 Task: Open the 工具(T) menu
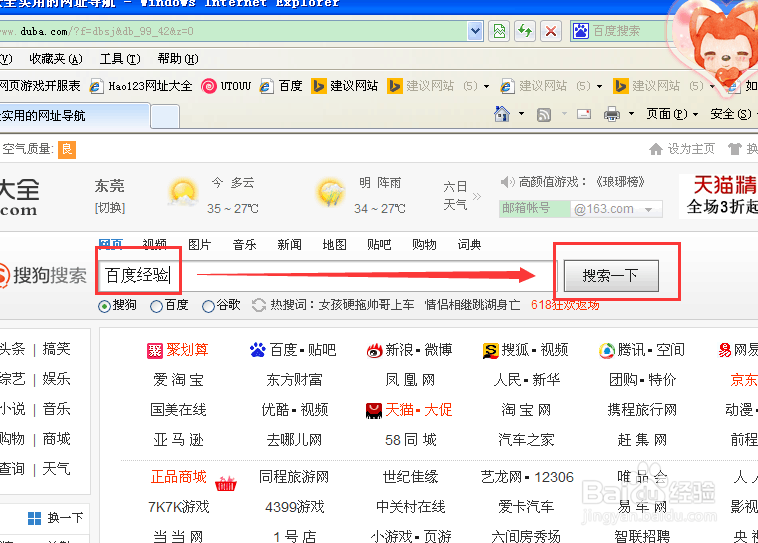[x=120, y=59]
